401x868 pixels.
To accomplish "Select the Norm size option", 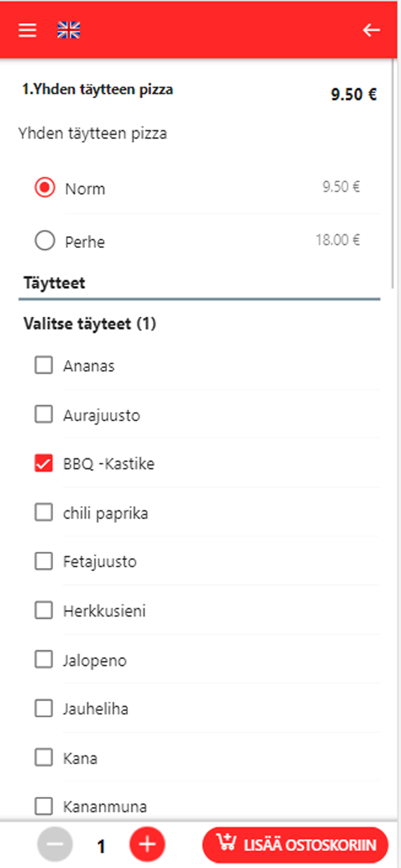I will coord(45,188).
